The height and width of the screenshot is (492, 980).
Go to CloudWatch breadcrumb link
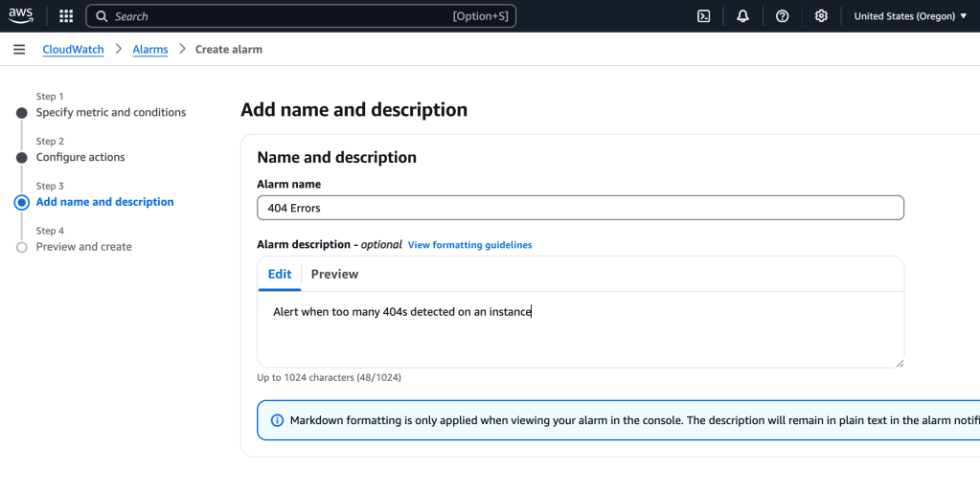(x=73, y=50)
